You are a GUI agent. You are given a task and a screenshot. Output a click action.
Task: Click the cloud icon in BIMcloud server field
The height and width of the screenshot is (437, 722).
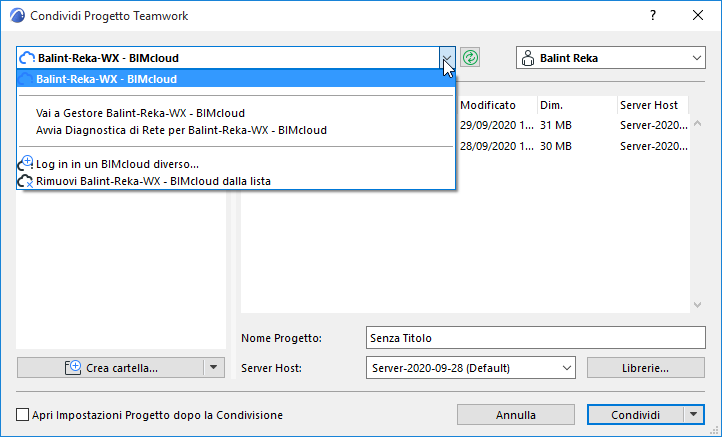(x=27, y=58)
